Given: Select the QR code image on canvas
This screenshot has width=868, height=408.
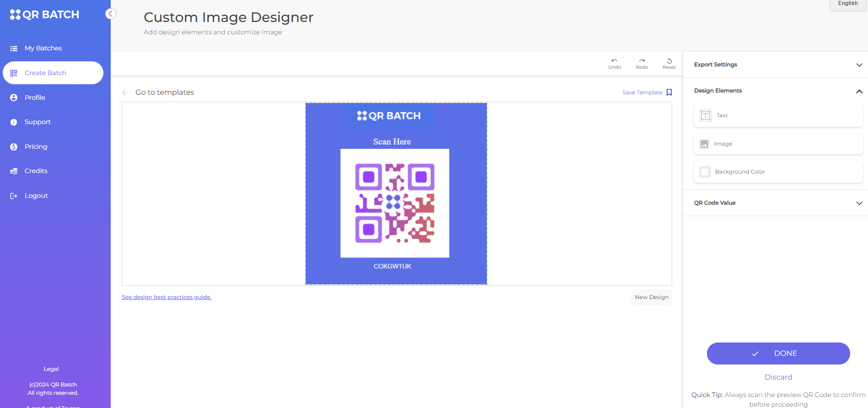Looking at the screenshot, I should pos(395,203).
